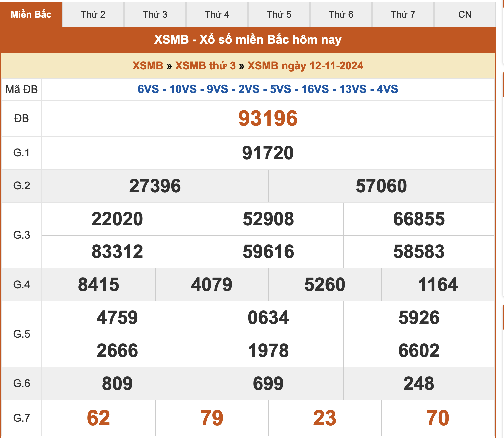Click the G.6 result 699
Image resolution: width=504 pixels, height=438 pixels.
pos(268,384)
